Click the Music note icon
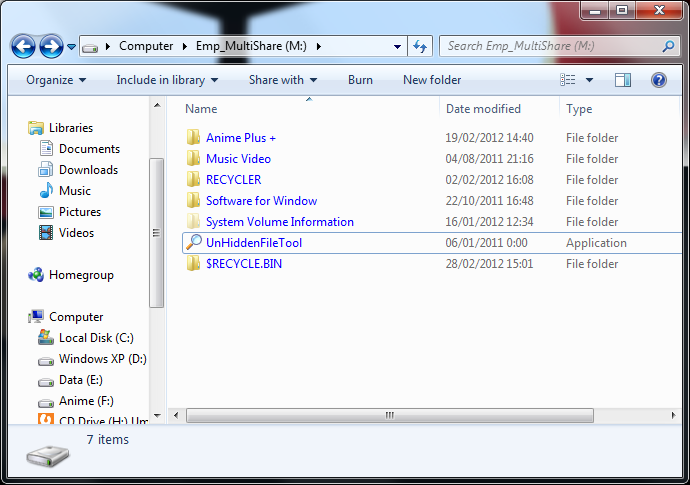690x485 pixels. click(x=46, y=191)
